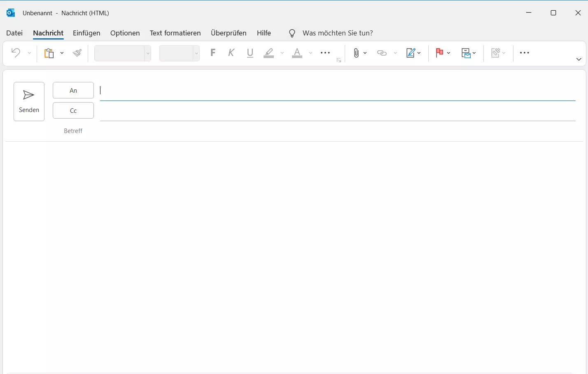Expand the Paste options dropdown arrow
Viewport: 588px width, 374px height.
click(62, 53)
